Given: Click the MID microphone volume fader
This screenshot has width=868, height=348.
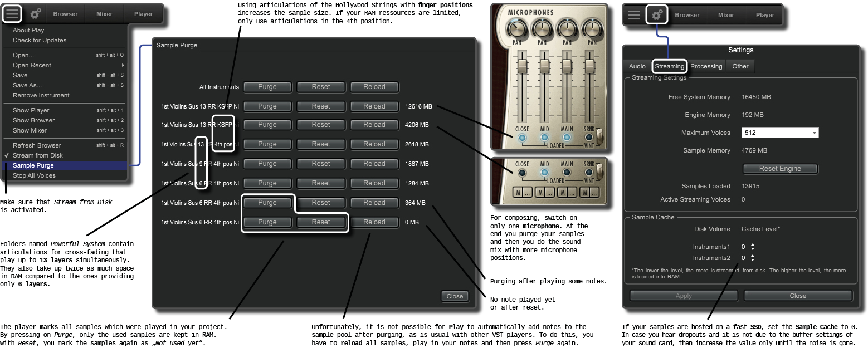Looking at the screenshot, I should coord(544,67).
